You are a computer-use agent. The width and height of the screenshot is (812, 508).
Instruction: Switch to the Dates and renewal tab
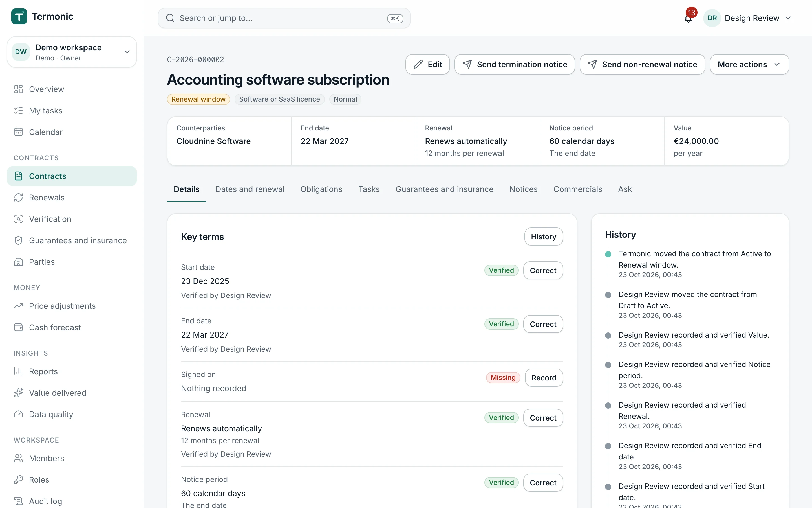[250, 189]
